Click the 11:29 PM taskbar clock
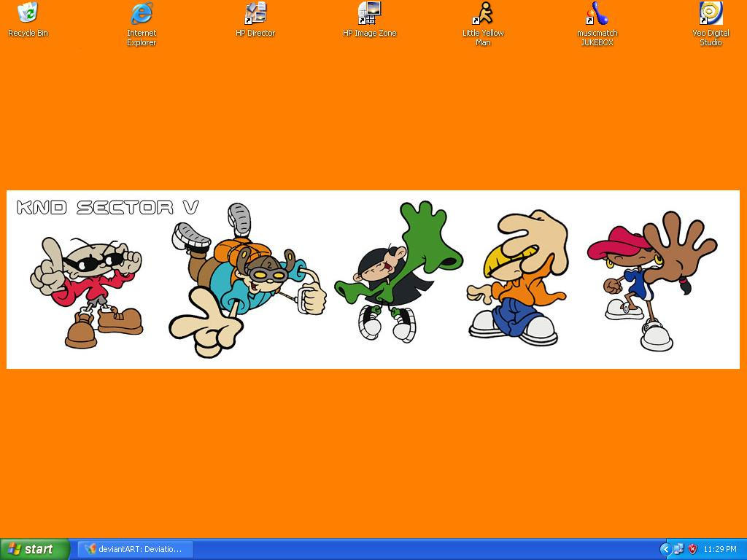Image resolution: width=747 pixels, height=560 pixels. (x=720, y=549)
